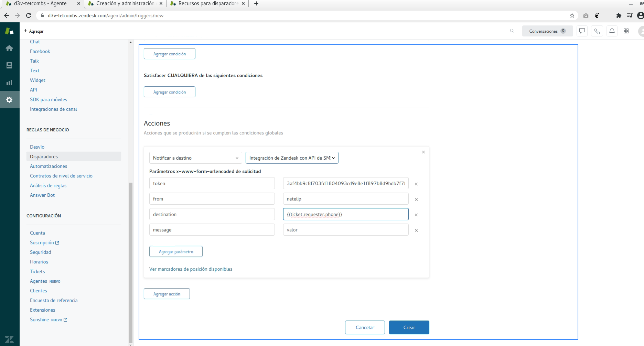
Task: Open the chat bubble icon in header
Action: click(x=582, y=31)
